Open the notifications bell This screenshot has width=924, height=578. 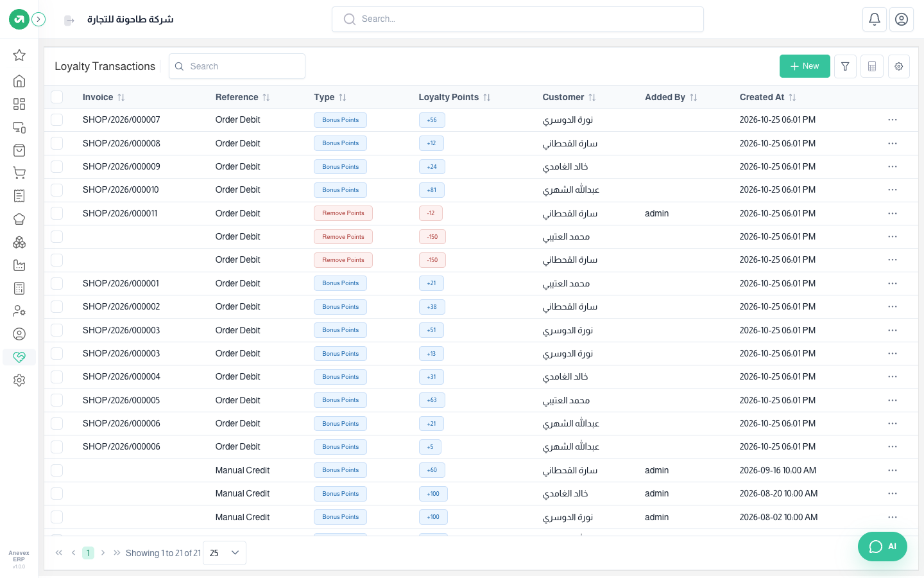tap(875, 19)
